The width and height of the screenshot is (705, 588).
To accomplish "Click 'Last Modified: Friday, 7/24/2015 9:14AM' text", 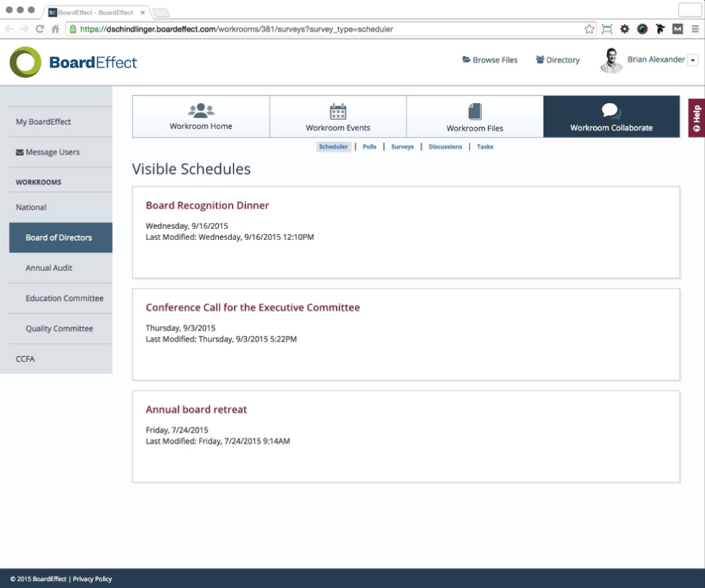I will [x=218, y=442].
